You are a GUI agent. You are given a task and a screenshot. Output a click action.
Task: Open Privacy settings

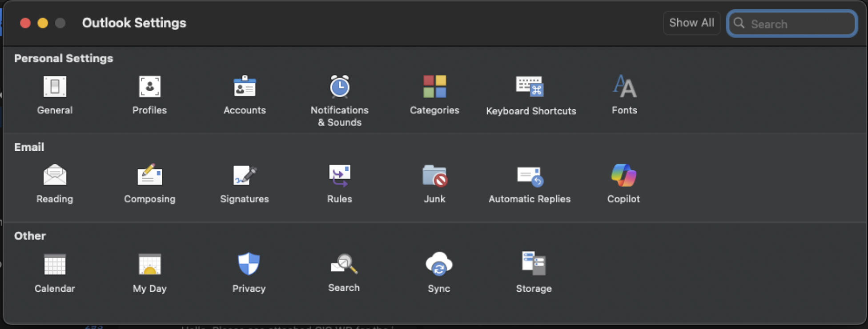pos(249,273)
